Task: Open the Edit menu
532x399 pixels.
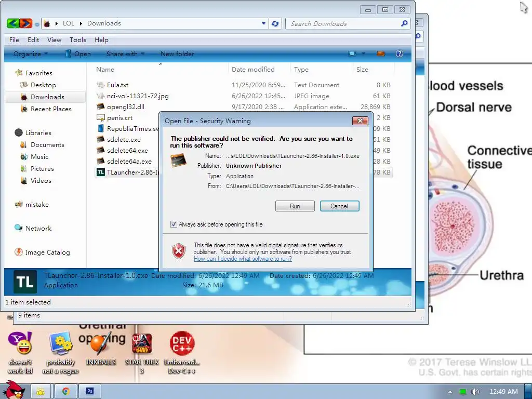Action: coord(33,39)
